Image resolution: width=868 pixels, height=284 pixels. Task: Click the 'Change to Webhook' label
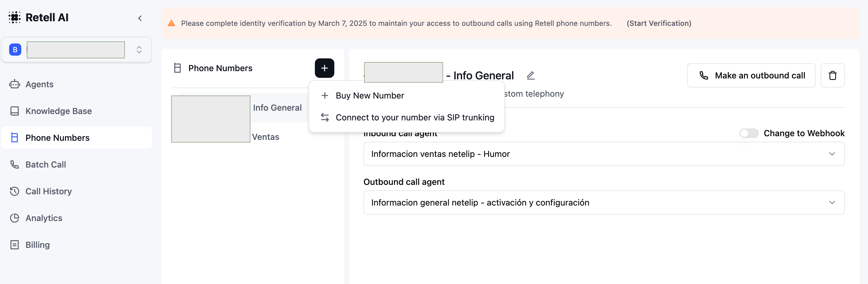pos(804,133)
